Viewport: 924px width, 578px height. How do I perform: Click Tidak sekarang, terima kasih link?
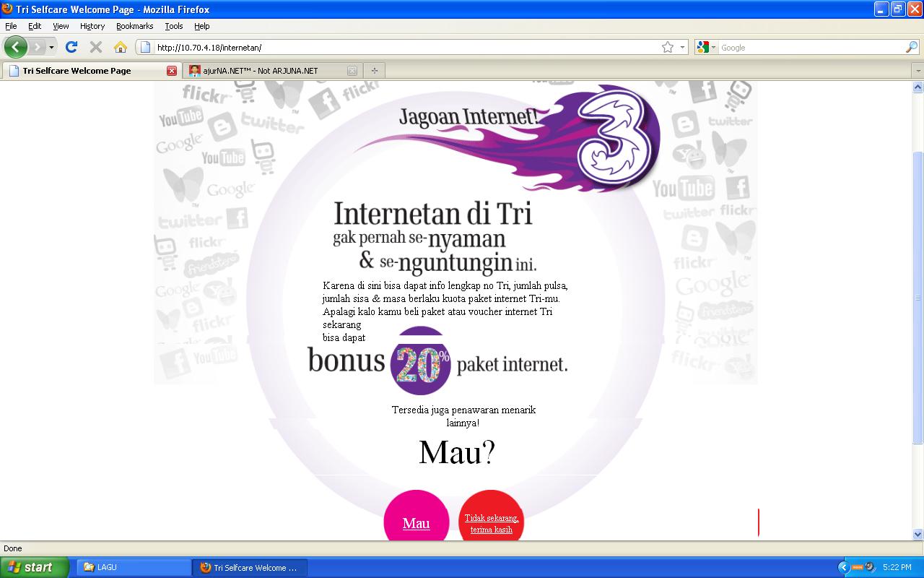492,524
